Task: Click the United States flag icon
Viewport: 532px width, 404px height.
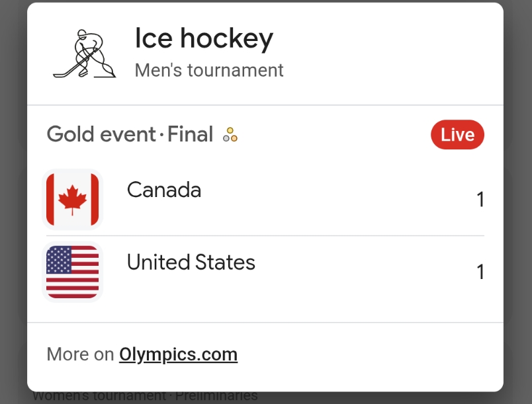Action: coord(72,272)
